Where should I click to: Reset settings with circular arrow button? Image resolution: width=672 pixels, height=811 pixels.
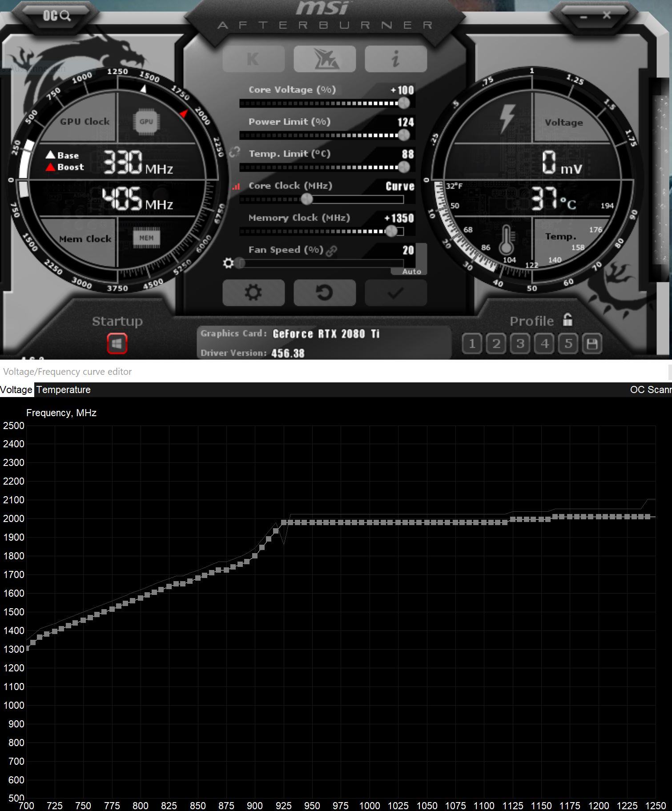pyautogui.click(x=325, y=293)
